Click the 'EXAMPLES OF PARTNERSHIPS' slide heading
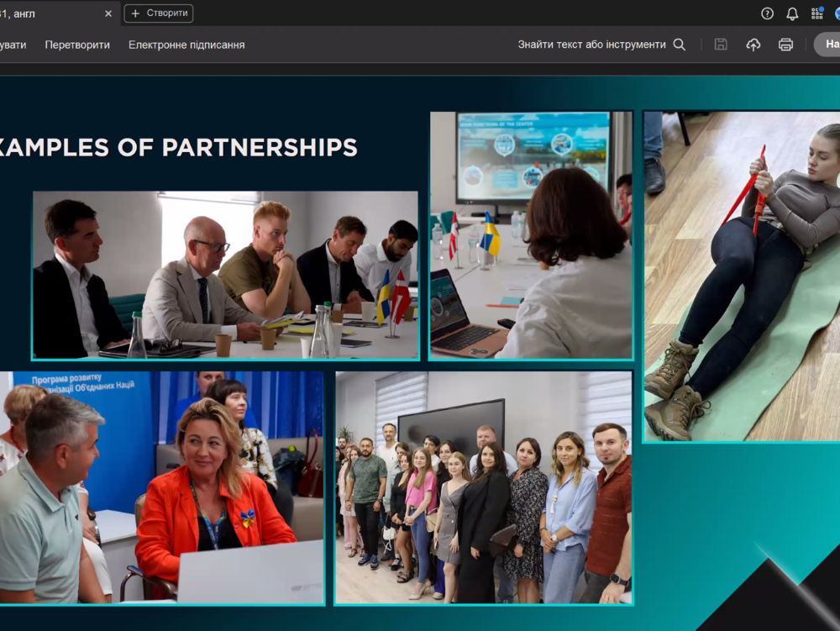This screenshot has width=840, height=631. click(179, 147)
